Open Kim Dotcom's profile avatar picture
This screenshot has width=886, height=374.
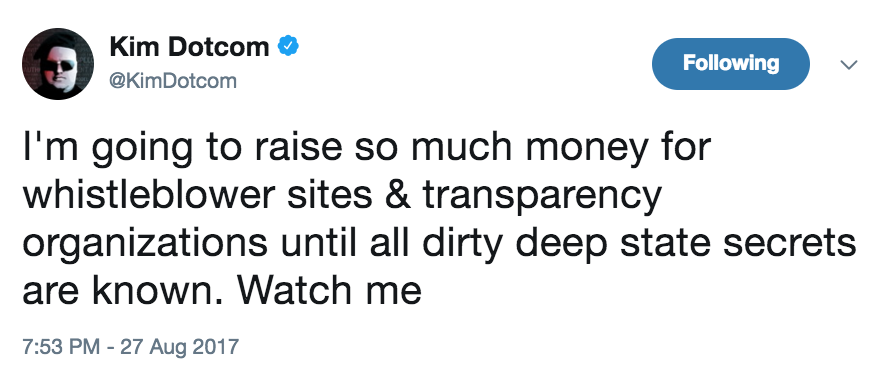coord(58,64)
